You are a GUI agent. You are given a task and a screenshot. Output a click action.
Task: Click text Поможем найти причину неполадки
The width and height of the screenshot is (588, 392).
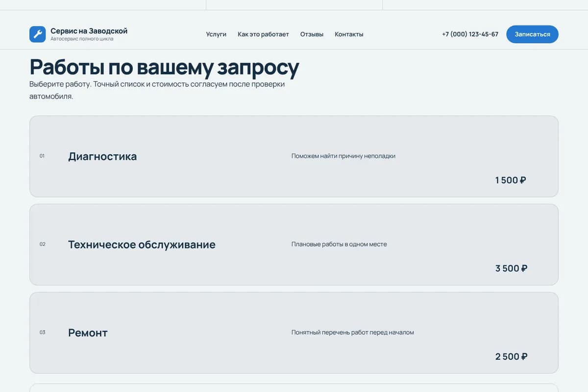coord(343,156)
